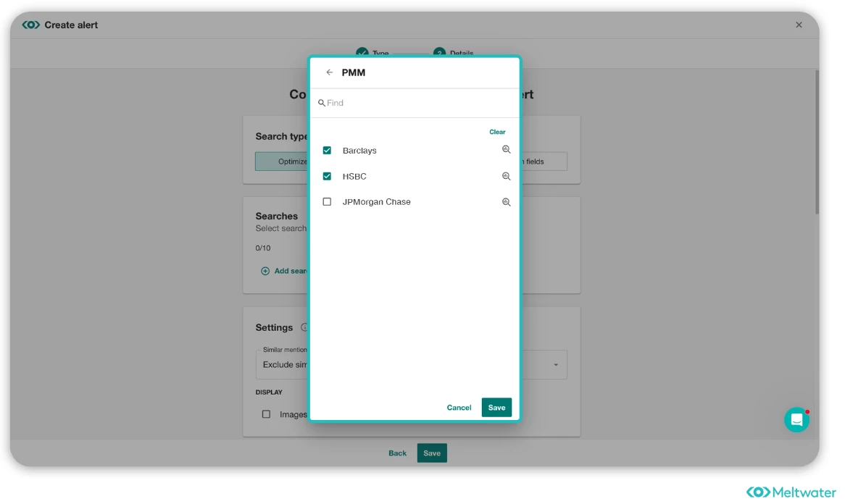Screen dimensions: 845x504
Task: Preview the JPMorgan Chase search icon
Action: [x=506, y=202]
